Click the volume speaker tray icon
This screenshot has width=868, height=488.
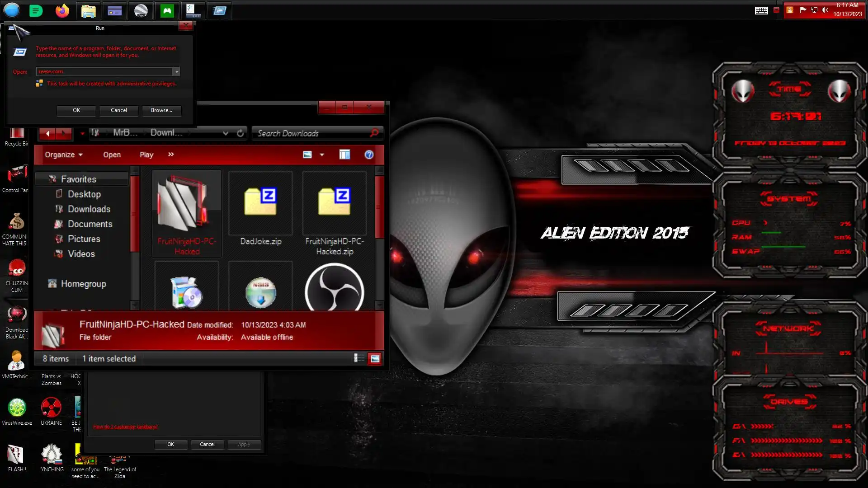(x=825, y=10)
